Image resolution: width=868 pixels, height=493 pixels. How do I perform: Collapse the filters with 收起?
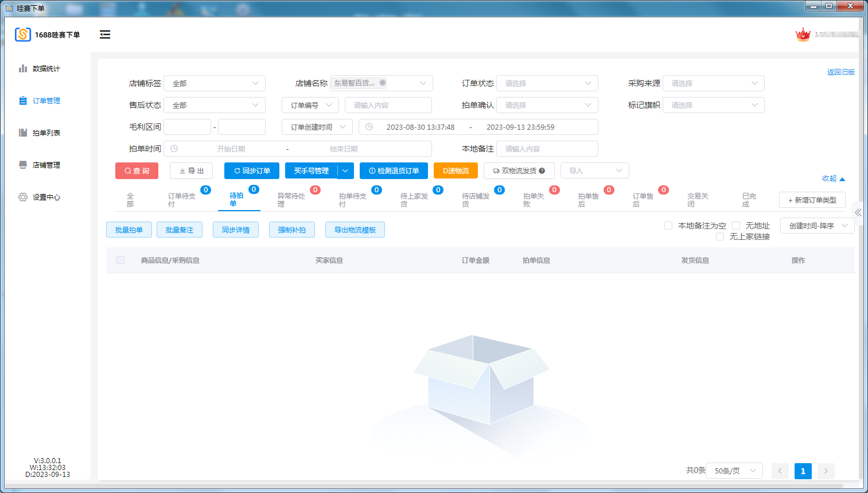tap(834, 178)
